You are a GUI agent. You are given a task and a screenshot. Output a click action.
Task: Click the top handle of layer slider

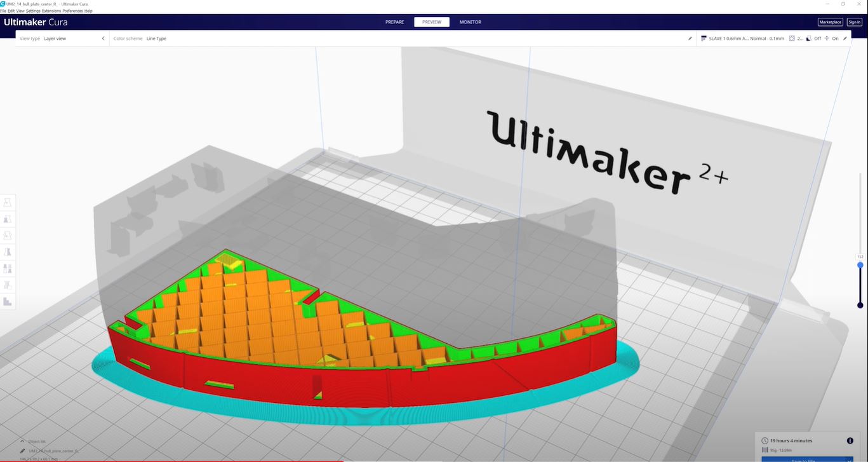click(x=860, y=265)
